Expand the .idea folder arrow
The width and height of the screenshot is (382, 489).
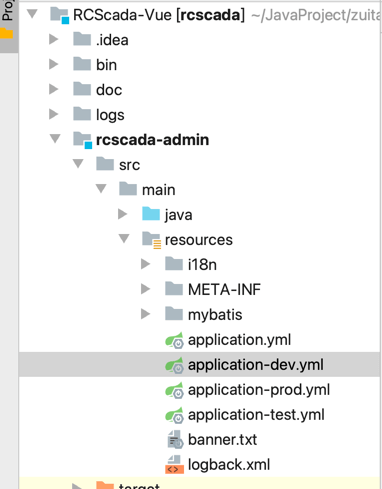pos(54,39)
